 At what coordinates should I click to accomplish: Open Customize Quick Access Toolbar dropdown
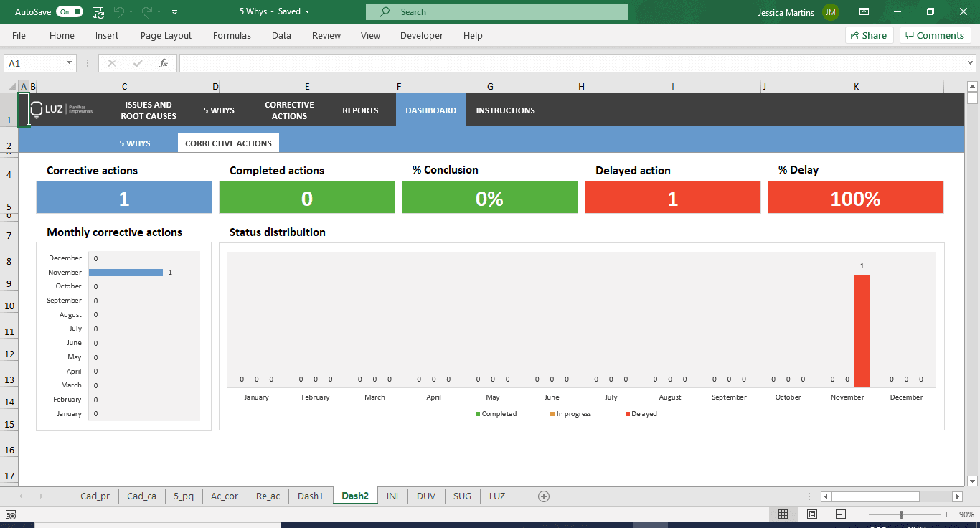175,12
